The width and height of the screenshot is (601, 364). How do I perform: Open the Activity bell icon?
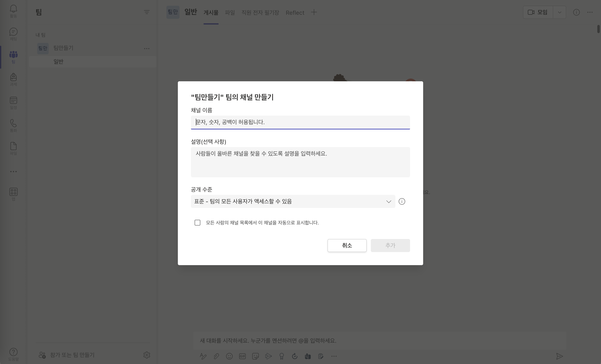(x=13, y=9)
